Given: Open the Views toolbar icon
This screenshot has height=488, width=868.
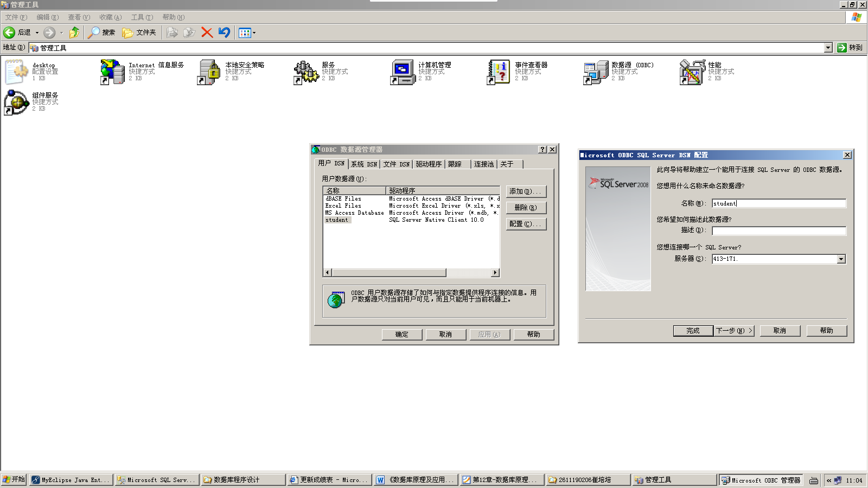Looking at the screenshot, I should [245, 33].
